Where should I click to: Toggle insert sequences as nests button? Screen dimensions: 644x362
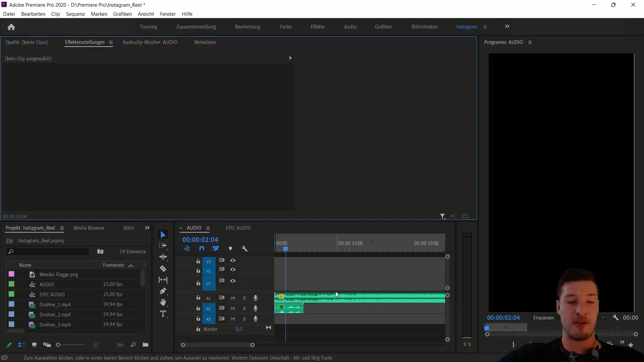click(x=187, y=249)
